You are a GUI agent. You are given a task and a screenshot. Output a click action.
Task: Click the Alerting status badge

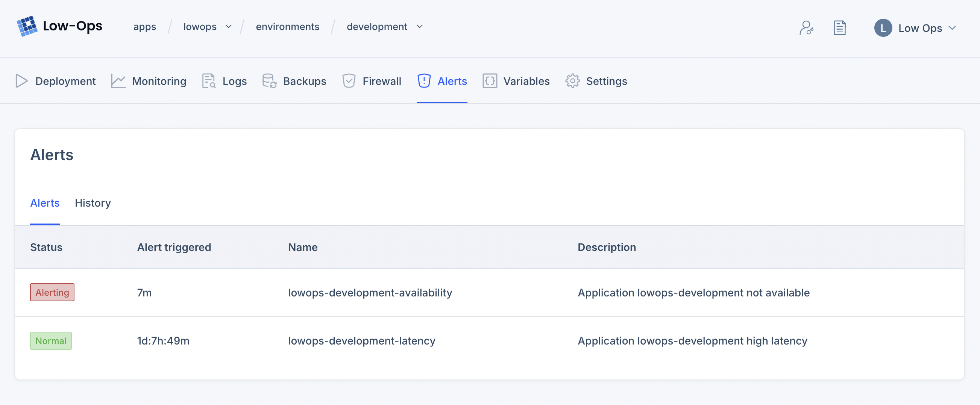(x=52, y=293)
